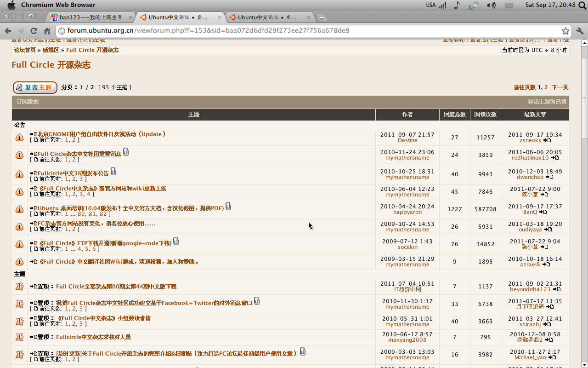588x368 pixels.
Task: Open Full Circle 开源杂志 forum heading
Action: tap(51, 65)
